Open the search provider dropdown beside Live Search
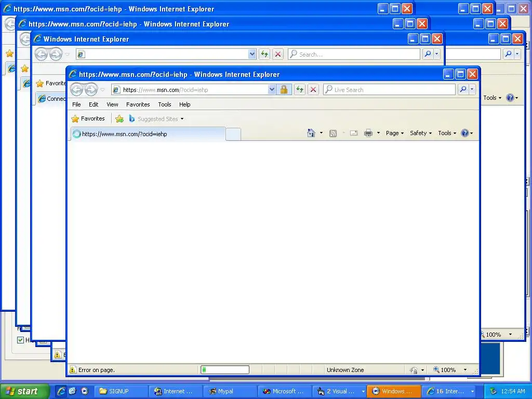 472,89
